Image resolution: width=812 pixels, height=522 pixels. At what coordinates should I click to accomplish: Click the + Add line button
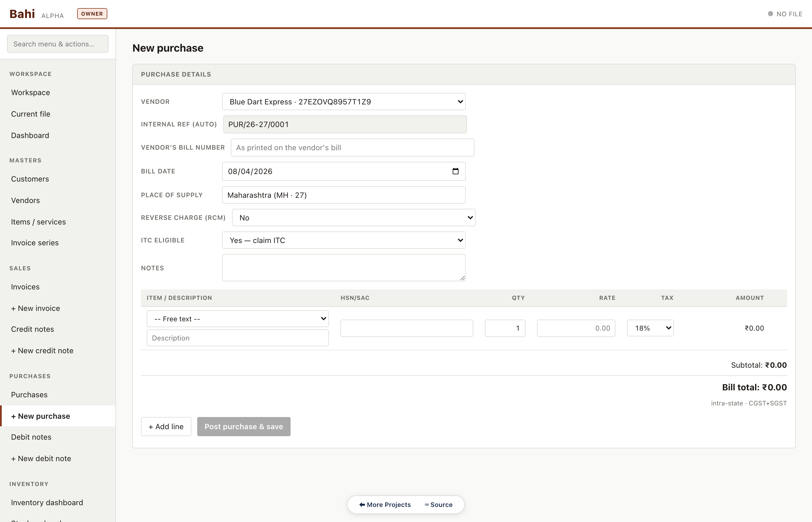(x=166, y=426)
